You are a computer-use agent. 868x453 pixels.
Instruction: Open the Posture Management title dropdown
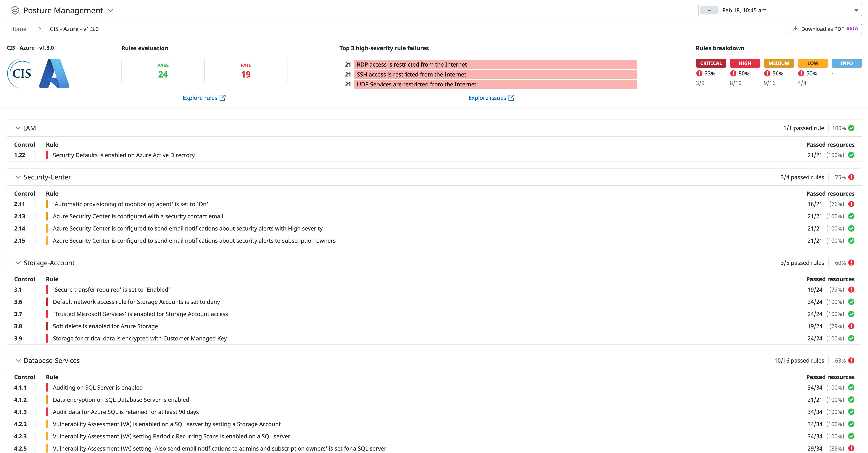111,10
